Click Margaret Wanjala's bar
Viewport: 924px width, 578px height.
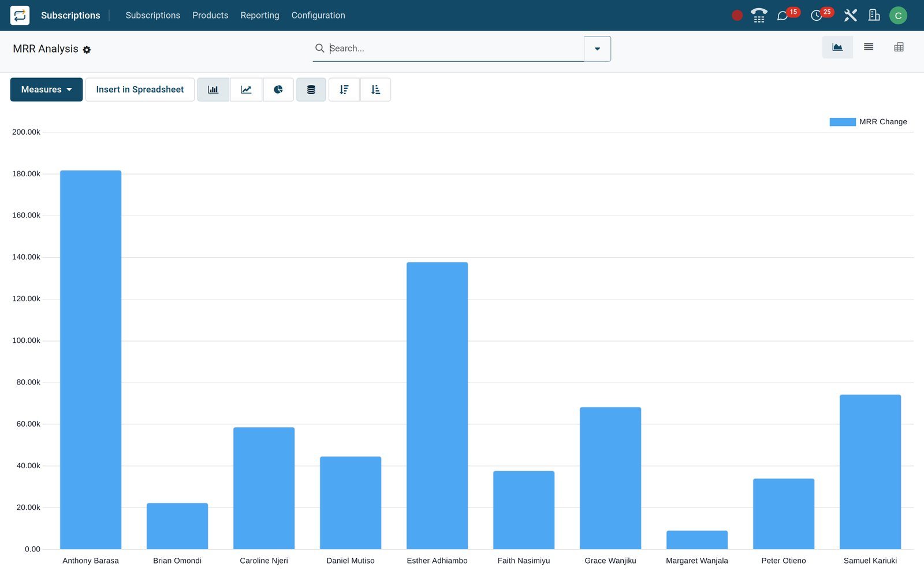pos(697,540)
